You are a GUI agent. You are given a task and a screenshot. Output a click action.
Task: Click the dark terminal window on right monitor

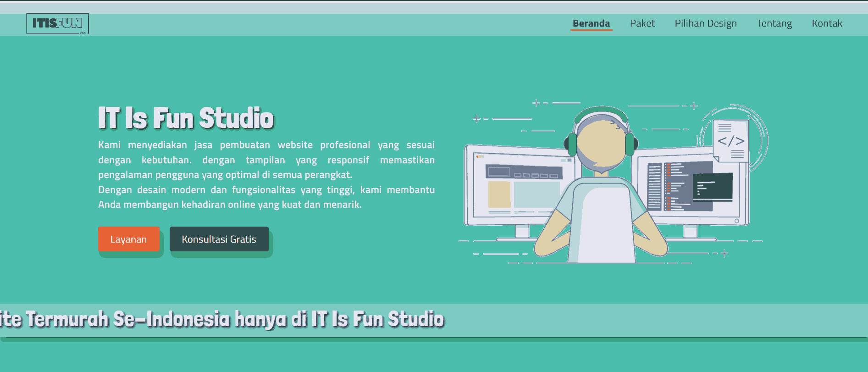712,187
